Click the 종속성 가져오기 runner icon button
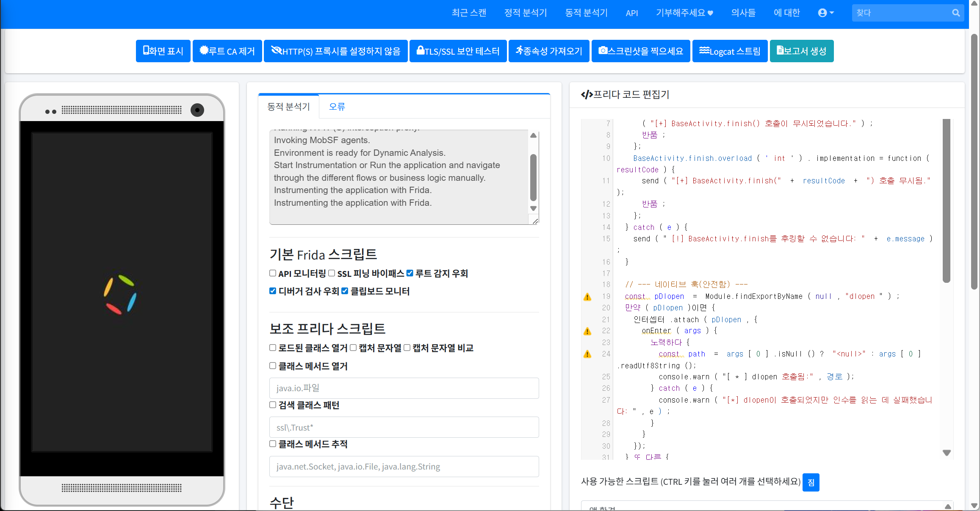 tap(548, 51)
